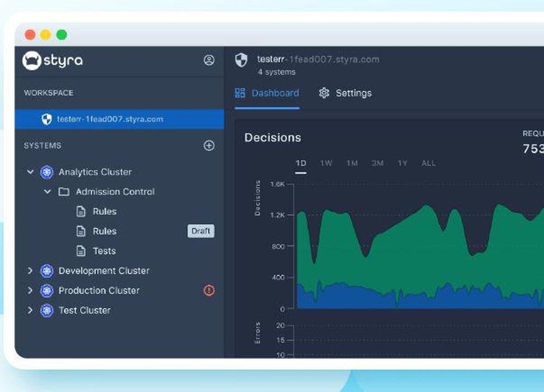The height and width of the screenshot is (392, 544).
Task: Click the shield icon in selected workspace row
Action: [x=46, y=119]
